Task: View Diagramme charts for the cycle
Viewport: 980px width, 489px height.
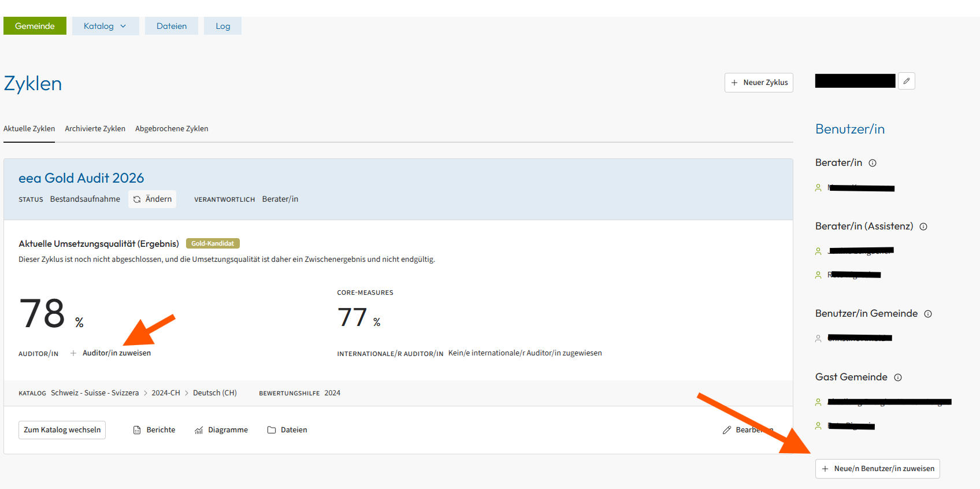Action: pyautogui.click(x=221, y=430)
